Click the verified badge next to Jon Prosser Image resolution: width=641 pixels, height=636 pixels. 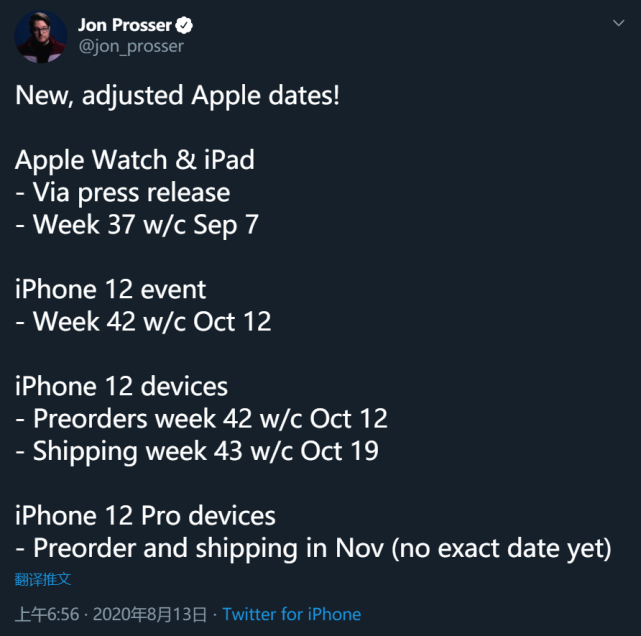[185, 26]
